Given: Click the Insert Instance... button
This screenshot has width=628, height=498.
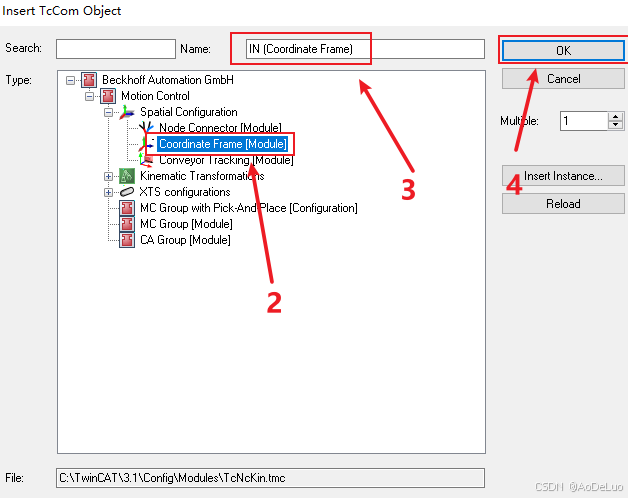Looking at the screenshot, I should (563, 176).
